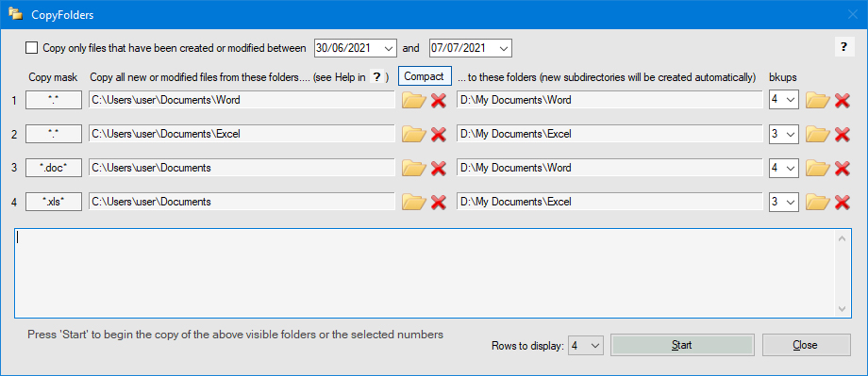Viewport: 868px width, 376px height.
Task: Click the Compact button
Action: pos(424,76)
